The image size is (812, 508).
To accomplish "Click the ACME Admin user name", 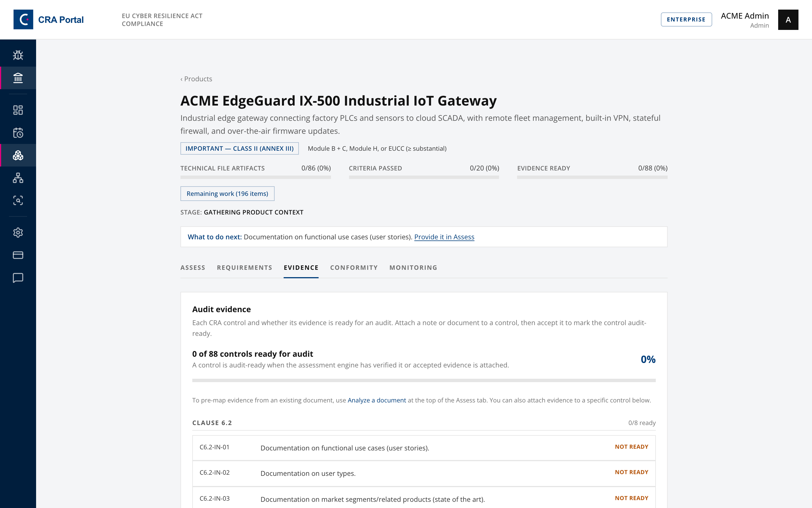I will (x=745, y=16).
